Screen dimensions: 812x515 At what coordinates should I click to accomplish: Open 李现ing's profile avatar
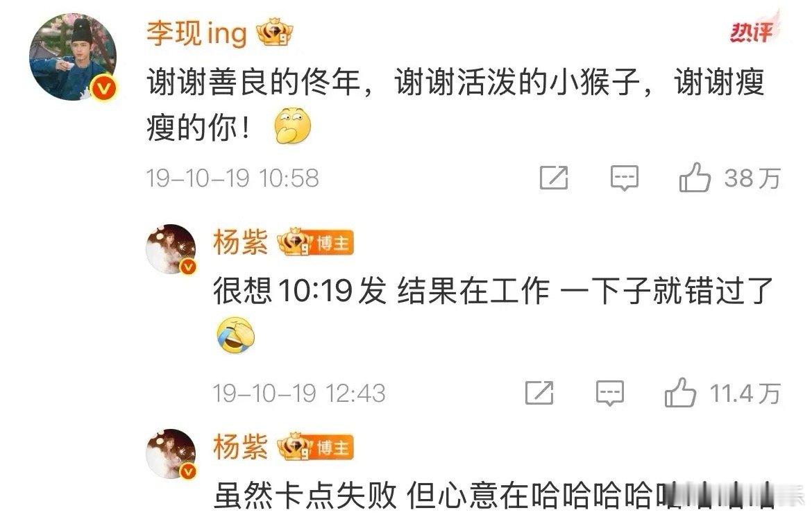[72, 57]
